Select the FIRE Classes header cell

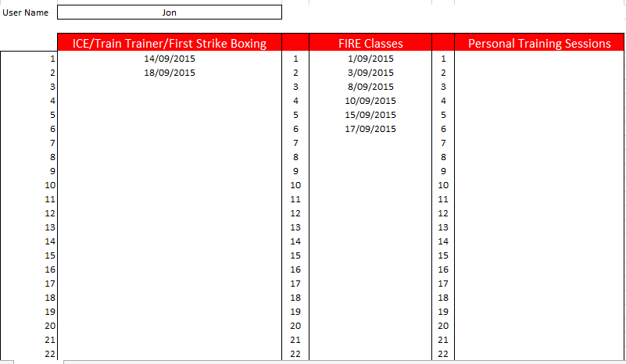370,44
